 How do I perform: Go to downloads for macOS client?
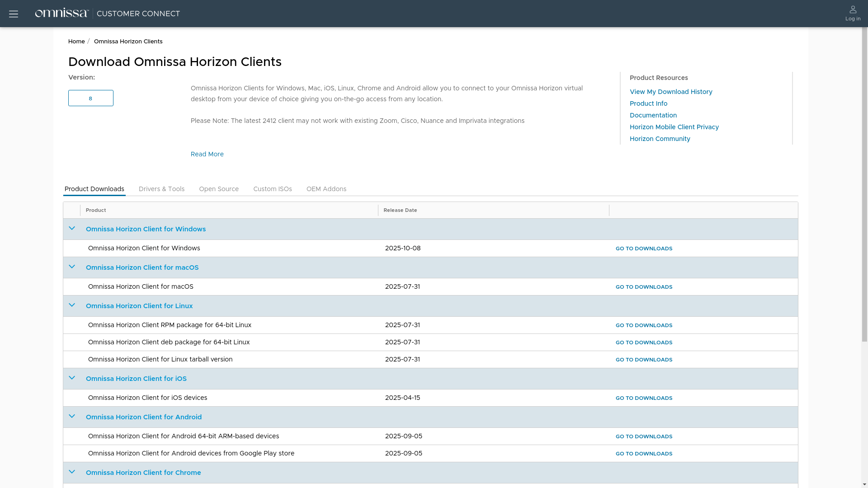[644, 287]
